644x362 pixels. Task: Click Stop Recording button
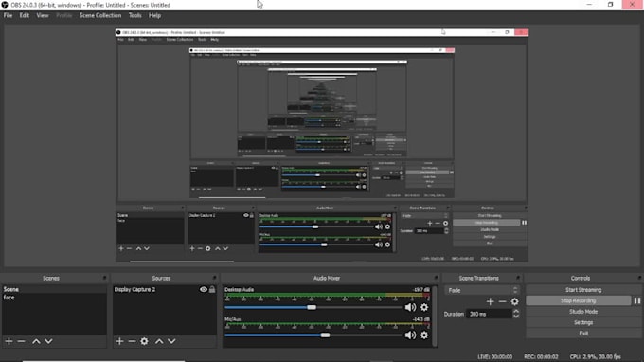[579, 300]
